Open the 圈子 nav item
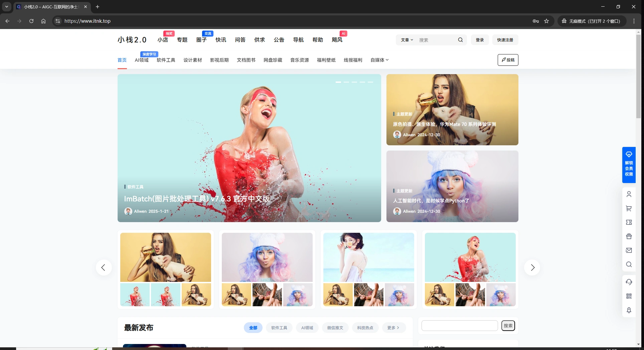 tap(201, 40)
